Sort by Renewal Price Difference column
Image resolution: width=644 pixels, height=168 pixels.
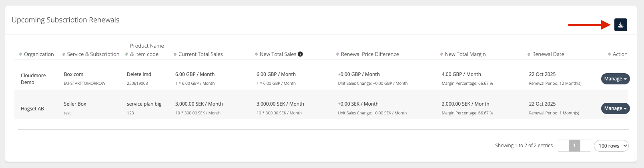[x=369, y=54]
